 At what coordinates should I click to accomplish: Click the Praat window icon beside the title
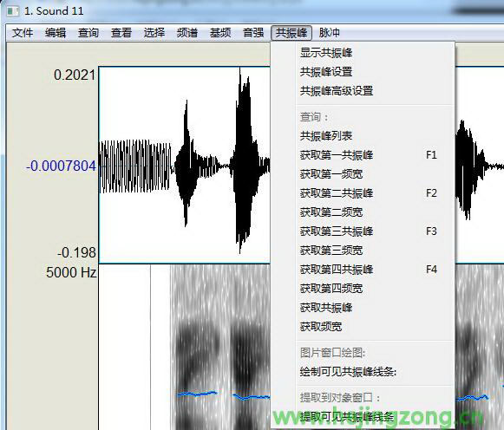point(13,11)
